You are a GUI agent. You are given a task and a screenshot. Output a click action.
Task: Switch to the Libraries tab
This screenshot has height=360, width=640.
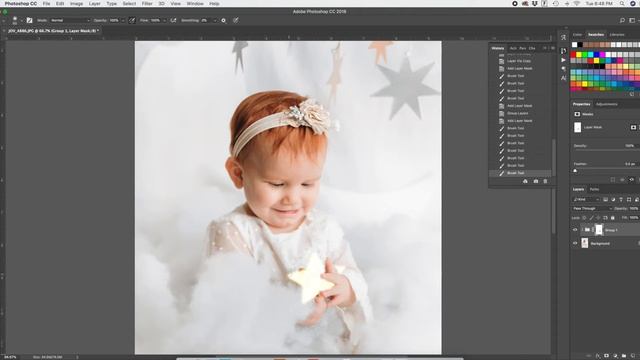(617, 35)
